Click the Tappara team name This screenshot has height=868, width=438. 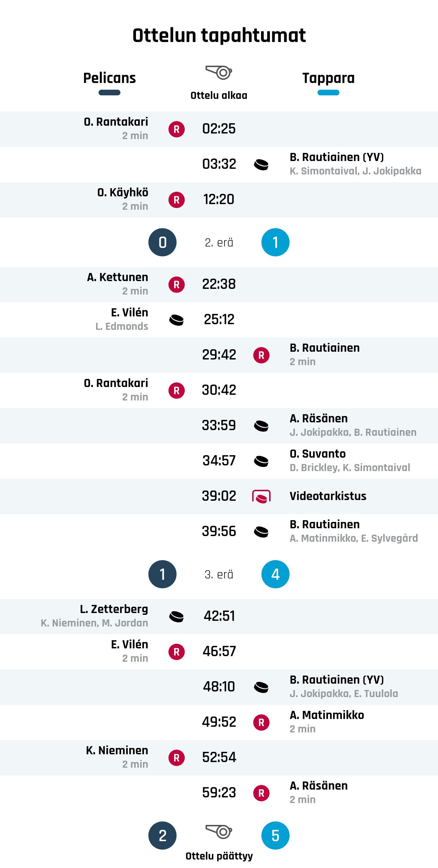coord(328,78)
